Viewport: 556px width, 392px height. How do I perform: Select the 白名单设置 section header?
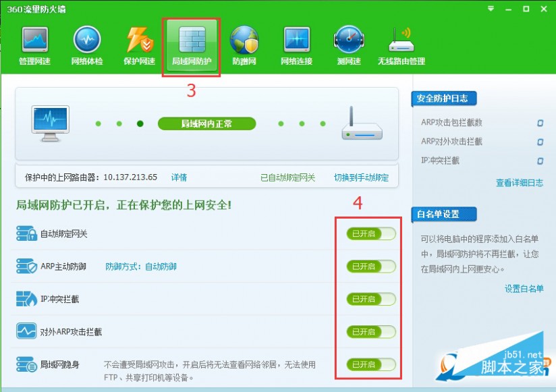point(443,214)
